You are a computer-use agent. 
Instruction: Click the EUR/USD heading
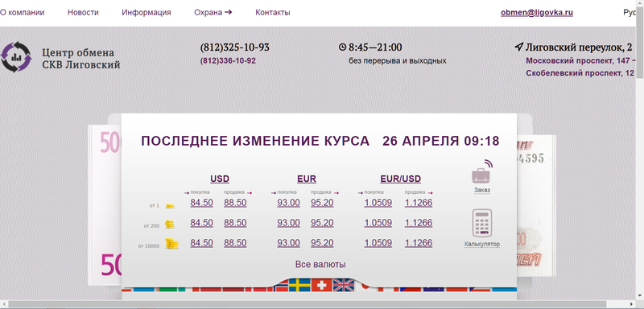[x=400, y=179]
